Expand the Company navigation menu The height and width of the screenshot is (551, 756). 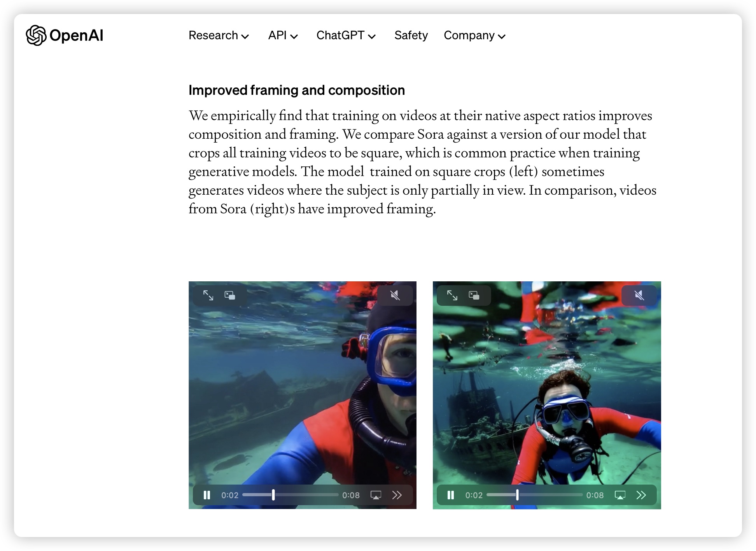(x=474, y=35)
